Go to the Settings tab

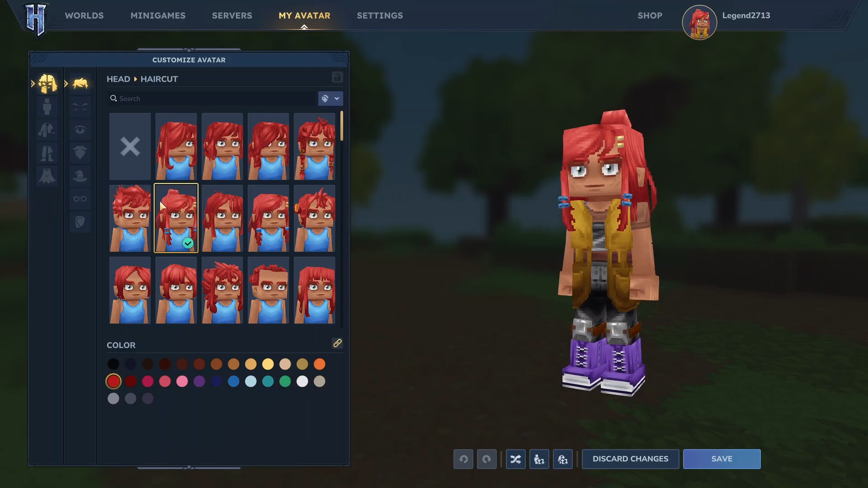click(x=380, y=15)
